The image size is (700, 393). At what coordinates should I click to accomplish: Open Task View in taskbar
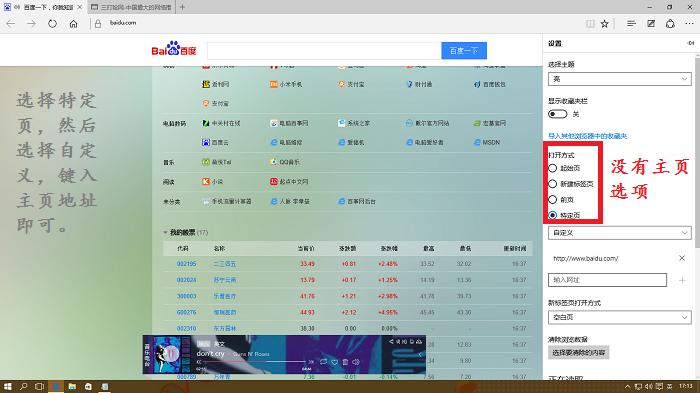coord(39,386)
